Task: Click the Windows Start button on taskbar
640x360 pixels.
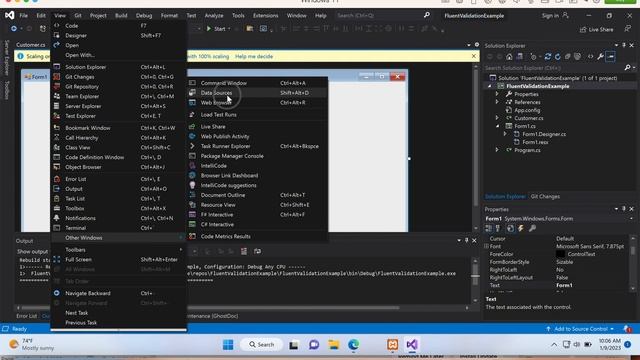Action: pyautogui.click(x=228, y=345)
